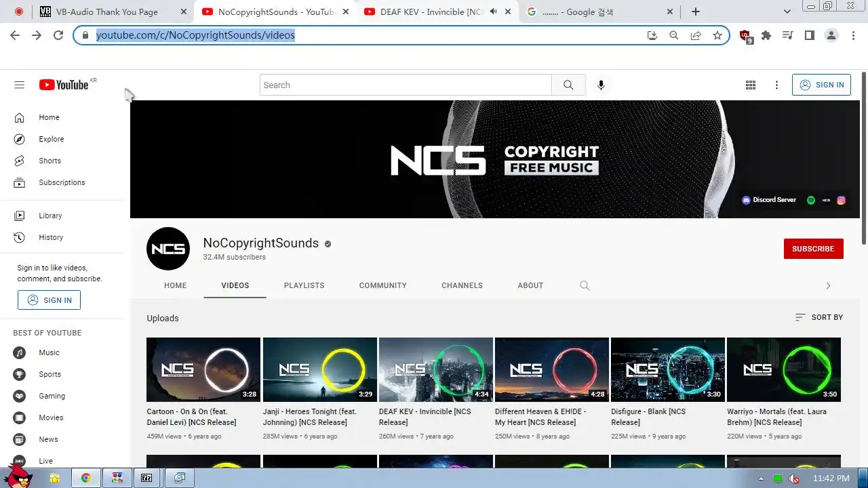Image resolution: width=868 pixels, height=488 pixels.
Task: Click the browser address bar URL
Action: pyautogui.click(x=195, y=35)
